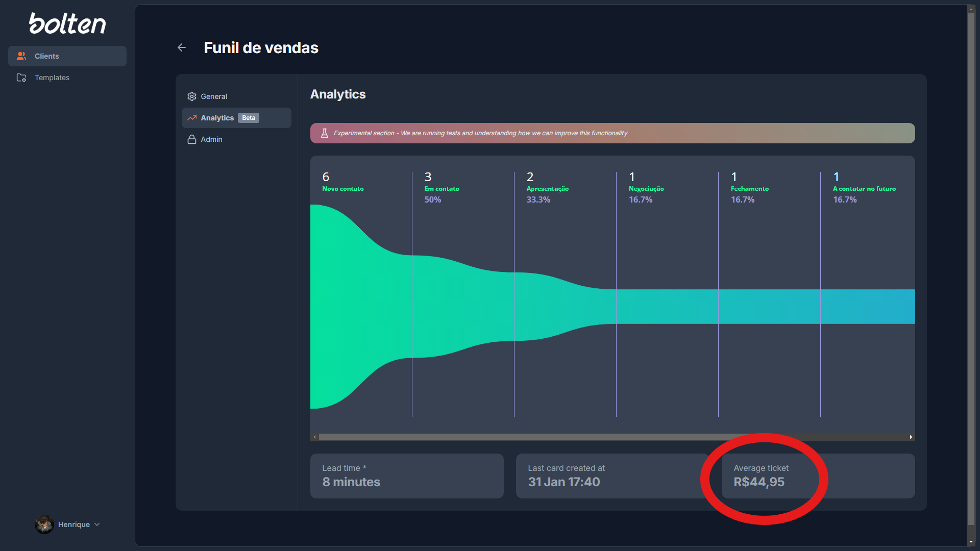
Task: Click the Admin lock icon
Action: (x=192, y=139)
